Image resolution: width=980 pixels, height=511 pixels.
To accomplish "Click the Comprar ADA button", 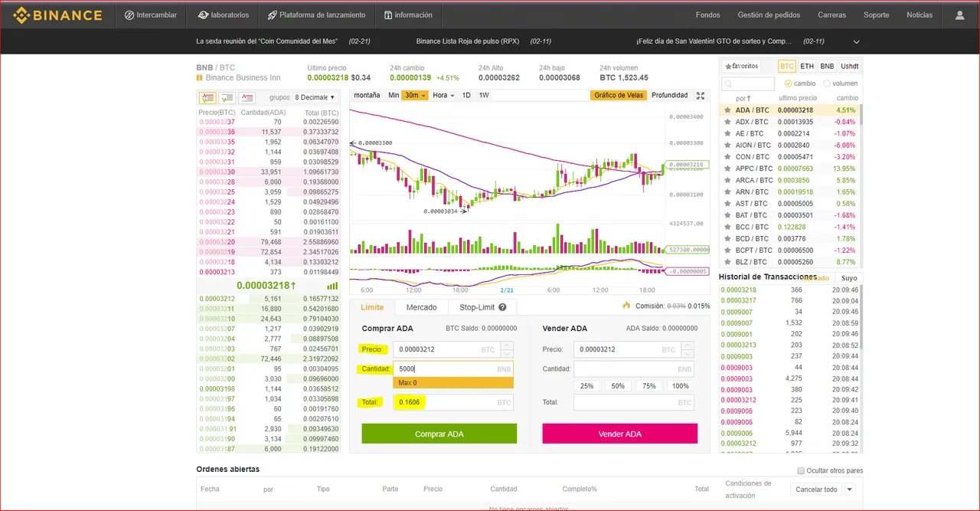I will tap(439, 434).
